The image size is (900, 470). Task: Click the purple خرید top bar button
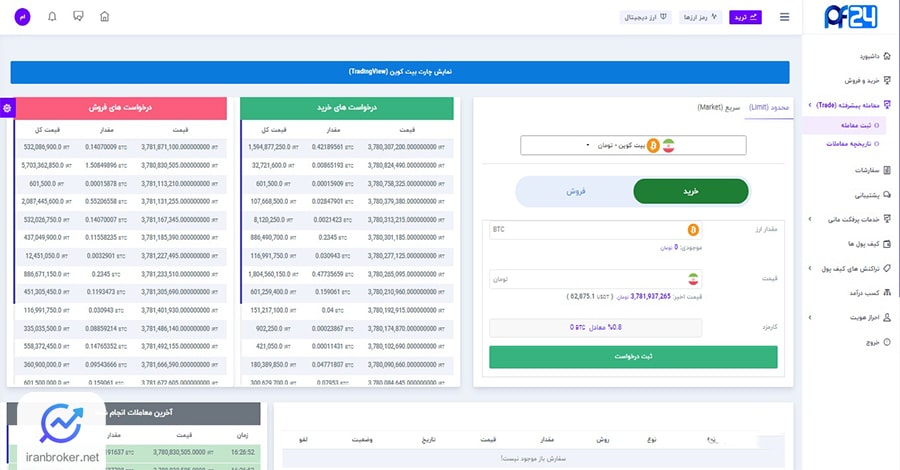(x=745, y=17)
